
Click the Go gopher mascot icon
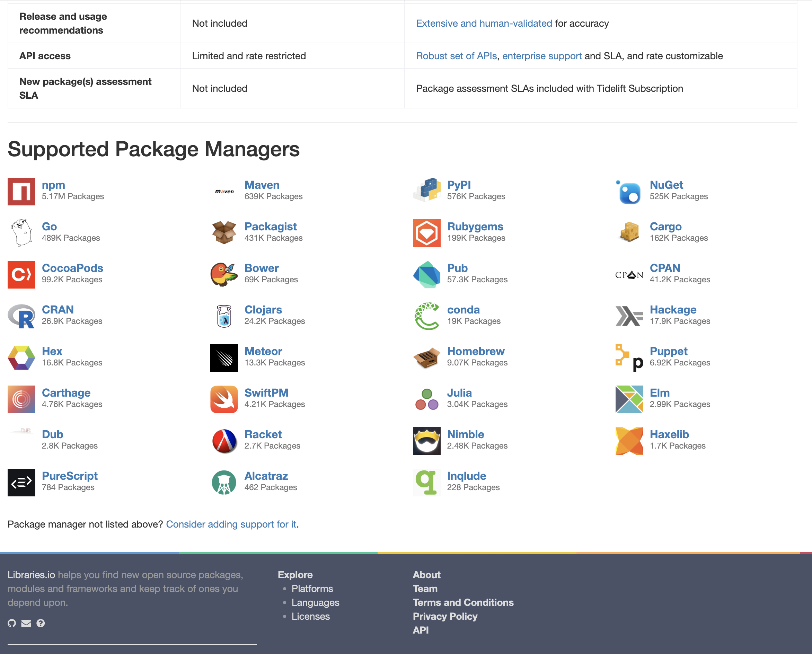[x=21, y=233]
